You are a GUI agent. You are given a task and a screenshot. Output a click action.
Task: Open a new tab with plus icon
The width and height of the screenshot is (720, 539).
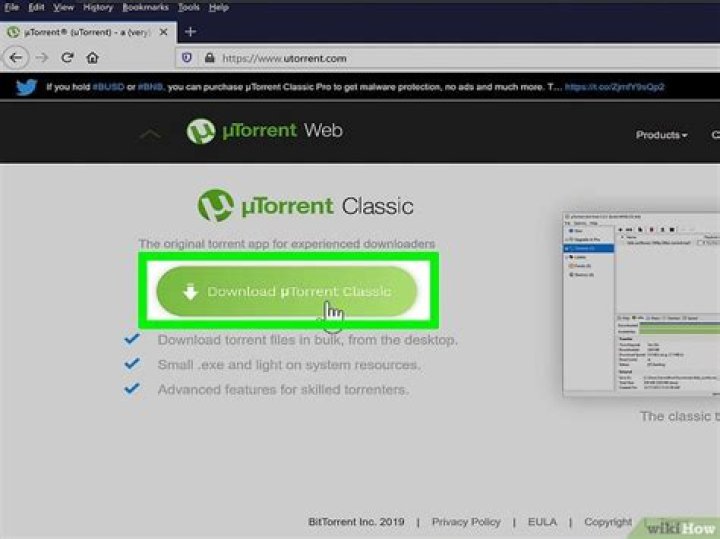pyautogui.click(x=191, y=31)
